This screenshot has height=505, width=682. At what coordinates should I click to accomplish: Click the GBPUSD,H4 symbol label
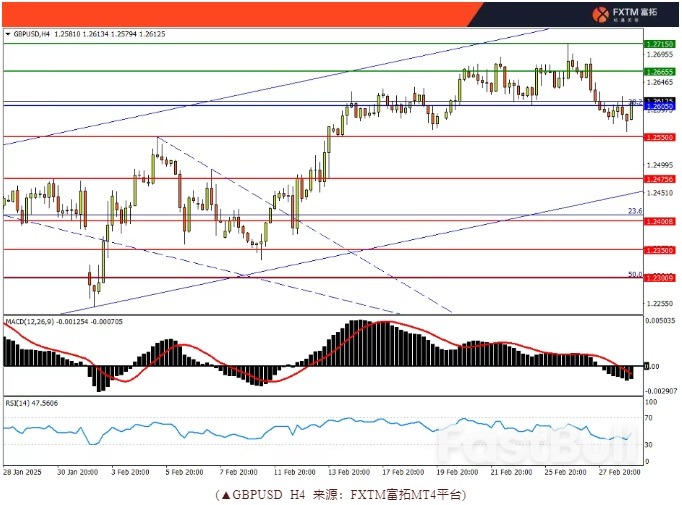tap(31, 34)
